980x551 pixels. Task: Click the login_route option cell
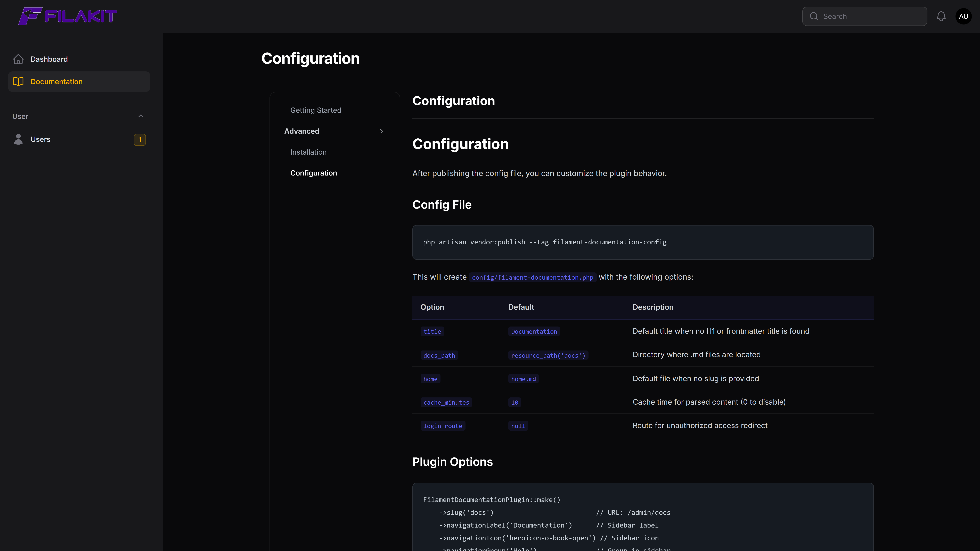click(x=443, y=426)
